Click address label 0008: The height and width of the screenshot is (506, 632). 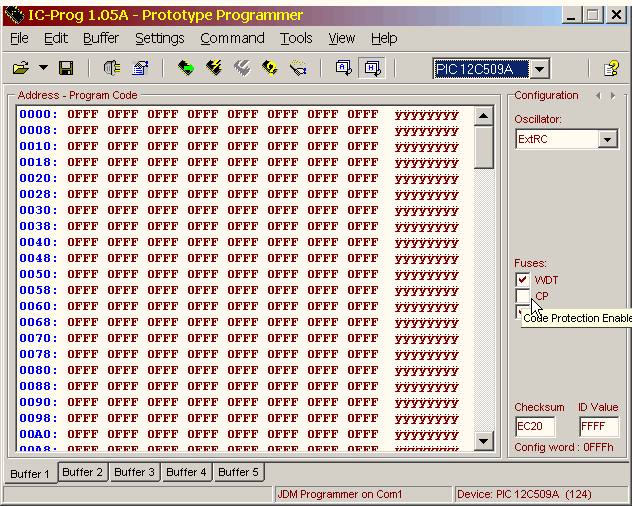[x=38, y=130]
